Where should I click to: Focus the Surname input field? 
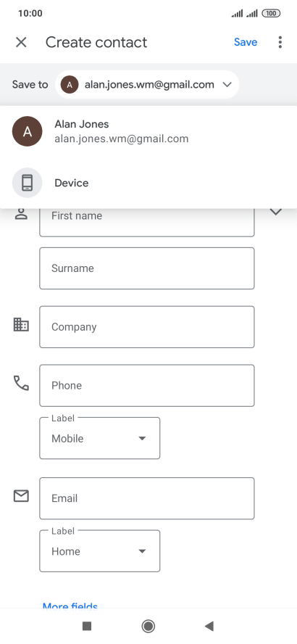coord(147,268)
